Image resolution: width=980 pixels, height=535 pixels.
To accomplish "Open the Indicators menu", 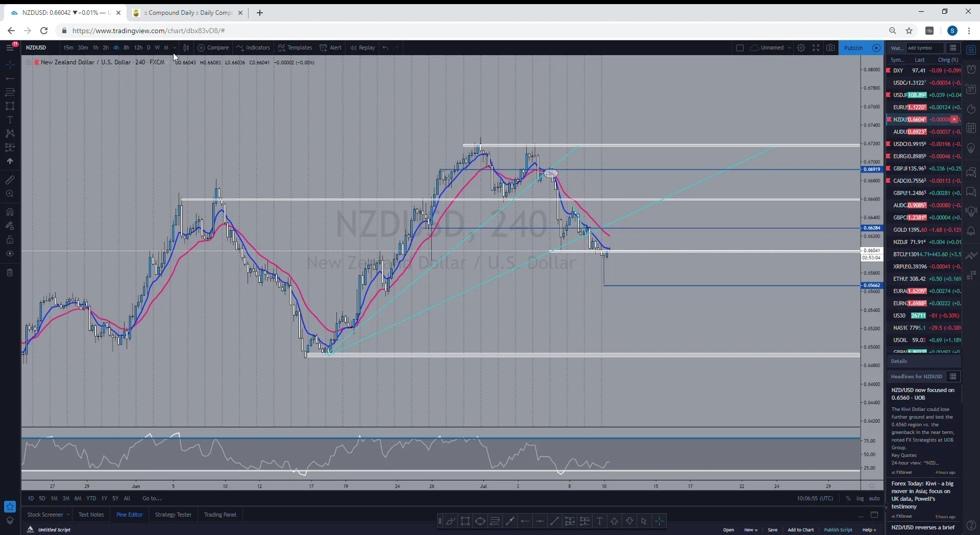I will [253, 47].
